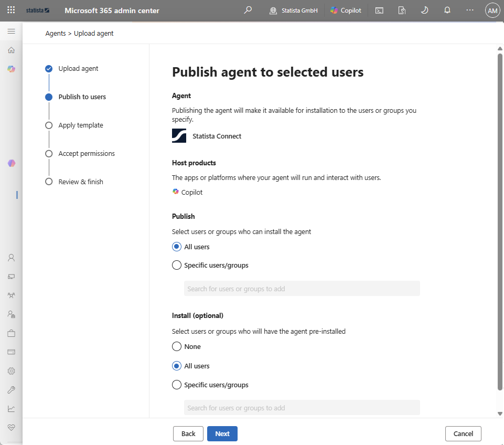Jump to the Accept permissions step
Viewport: 504px width, 445px height.
coord(80,153)
